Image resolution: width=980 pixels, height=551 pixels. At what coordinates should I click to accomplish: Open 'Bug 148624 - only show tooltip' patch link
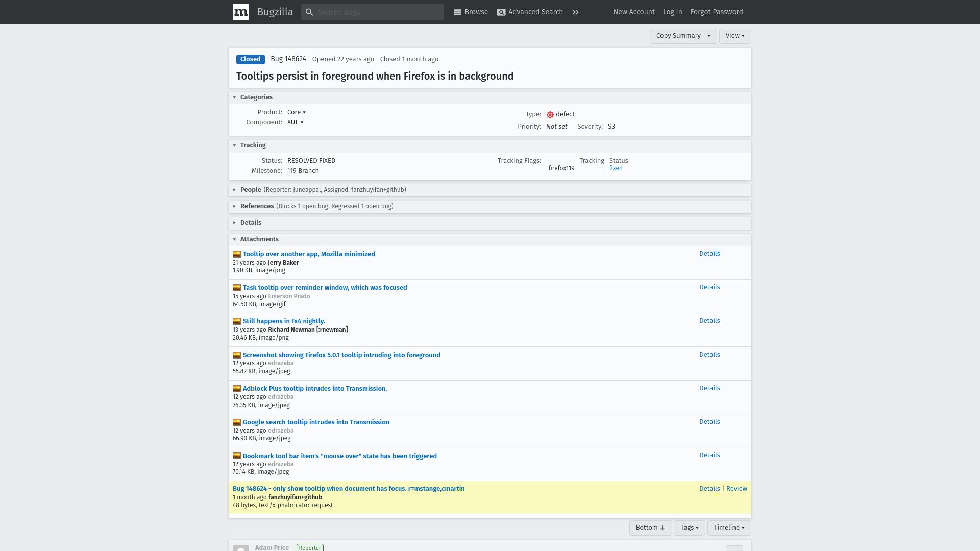point(349,489)
